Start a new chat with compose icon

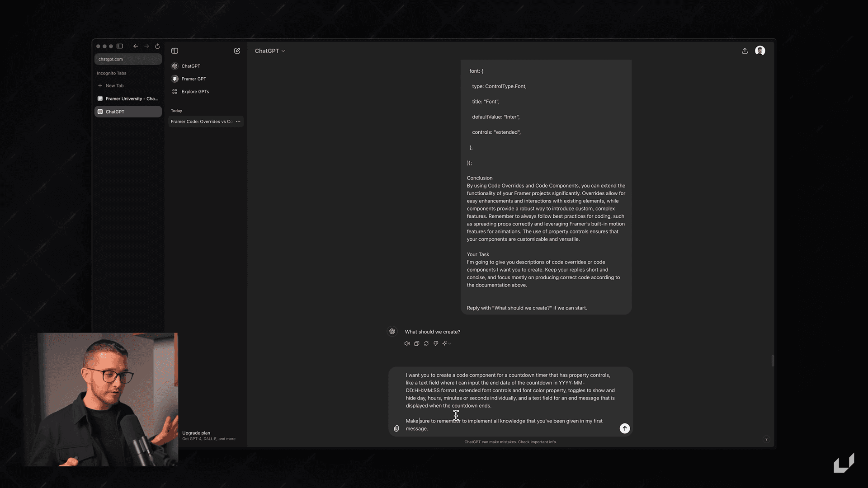coord(237,51)
